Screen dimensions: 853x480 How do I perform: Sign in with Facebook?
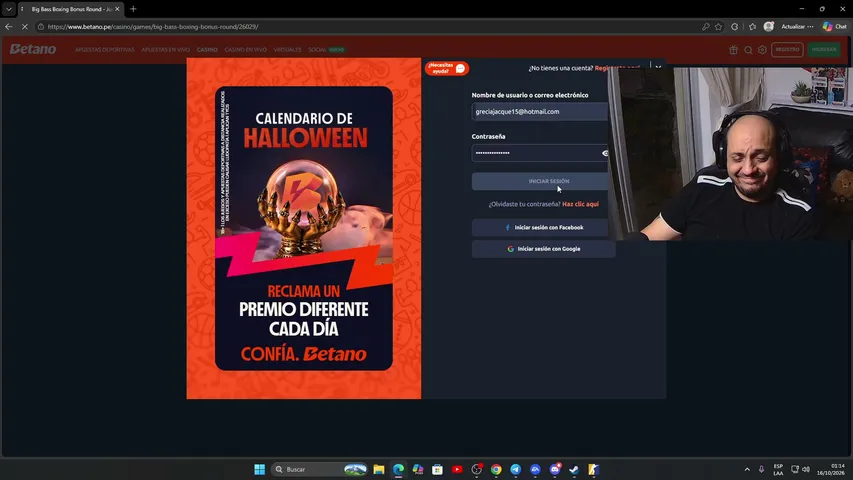click(x=543, y=227)
